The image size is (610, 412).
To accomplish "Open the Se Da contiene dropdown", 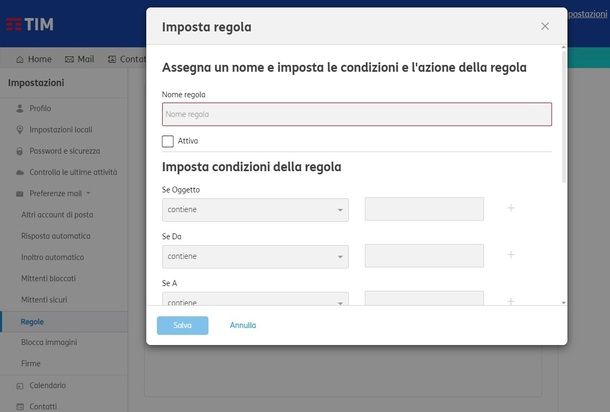I will 255,256.
